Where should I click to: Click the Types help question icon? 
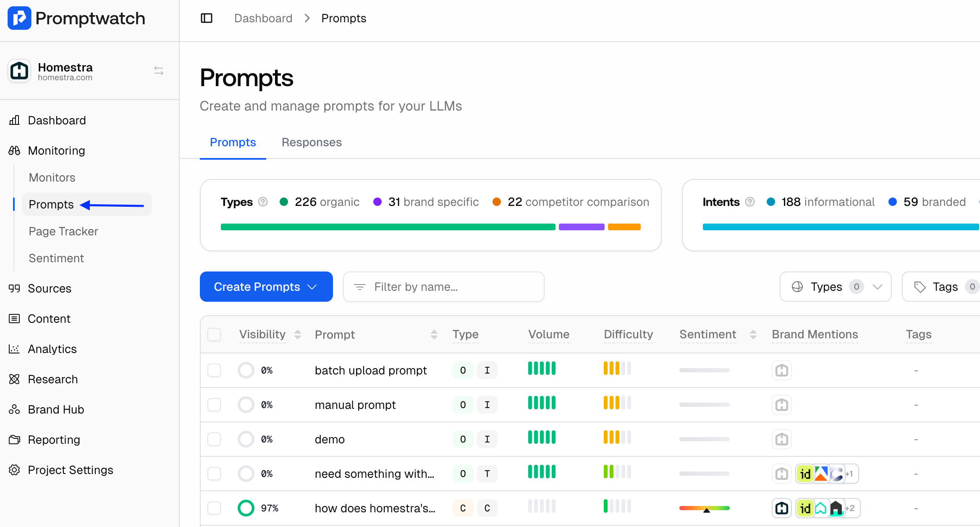coord(263,202)
